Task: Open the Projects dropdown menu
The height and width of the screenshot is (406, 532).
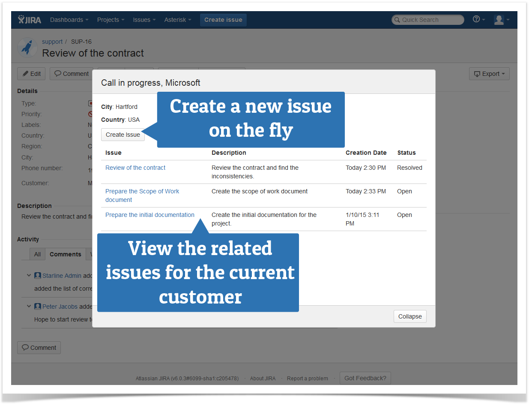Action: pos(111,20)
